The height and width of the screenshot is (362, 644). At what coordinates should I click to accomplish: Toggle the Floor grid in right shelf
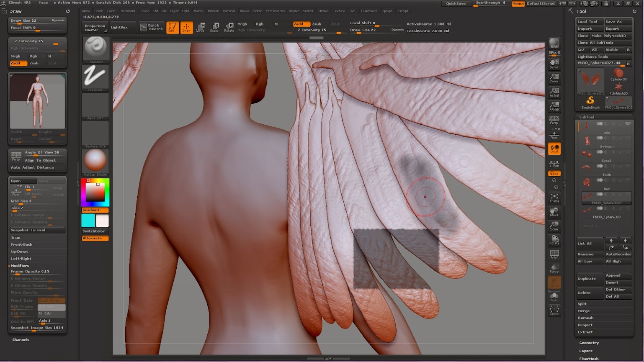click(554, 134)
